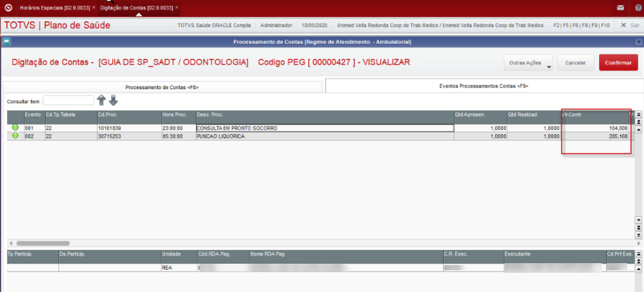The height and width of the screenshot is (292, 644).
Task: Close the Horários Especiais tab with its x
Action: [x=94, y=8]
